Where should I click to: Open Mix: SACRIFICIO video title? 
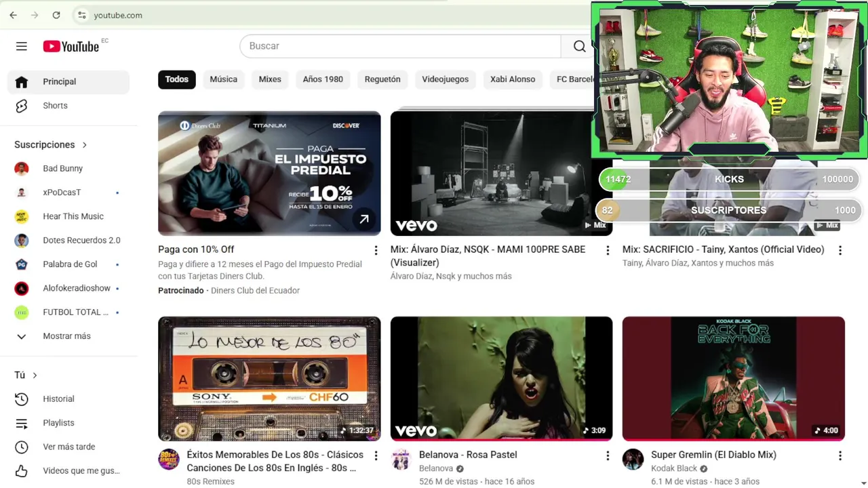tap(724, 249)
